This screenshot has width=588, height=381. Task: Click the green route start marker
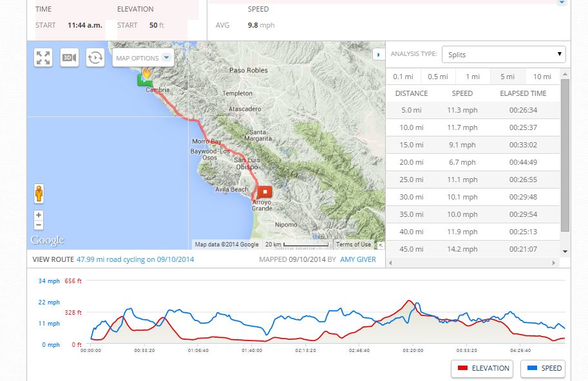click(x=143, y=79)
